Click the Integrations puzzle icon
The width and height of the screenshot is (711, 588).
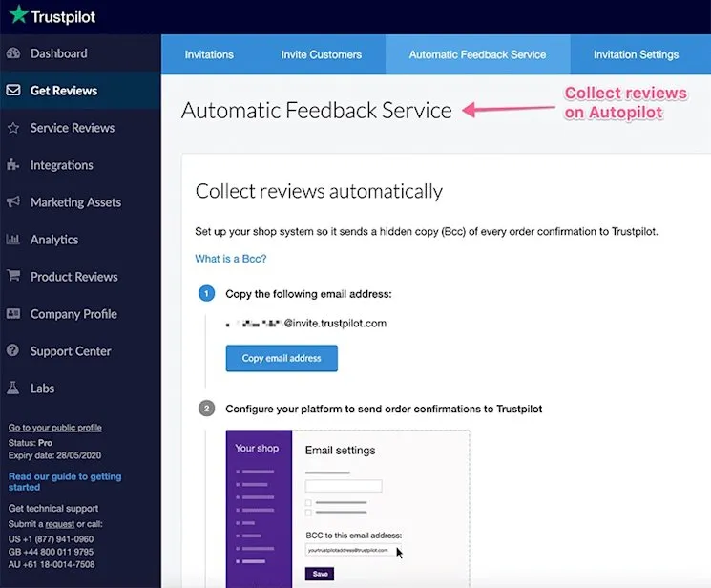pos(13,165)
